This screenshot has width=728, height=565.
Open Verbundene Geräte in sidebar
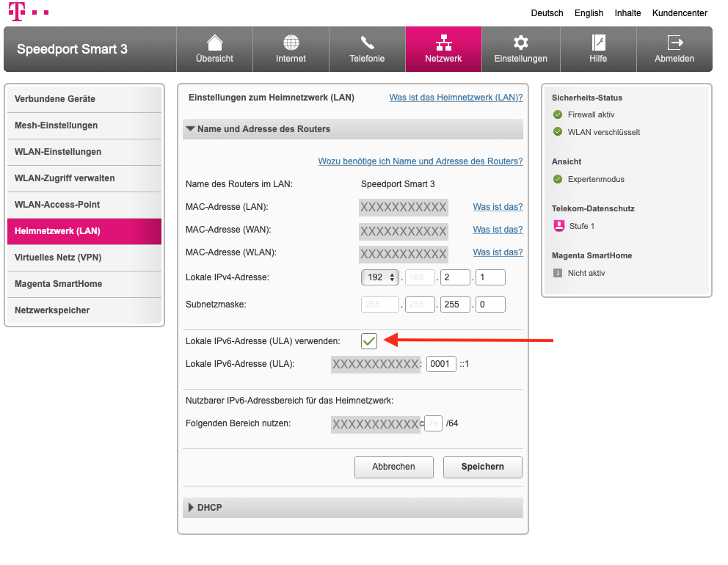tap(84, 99)
